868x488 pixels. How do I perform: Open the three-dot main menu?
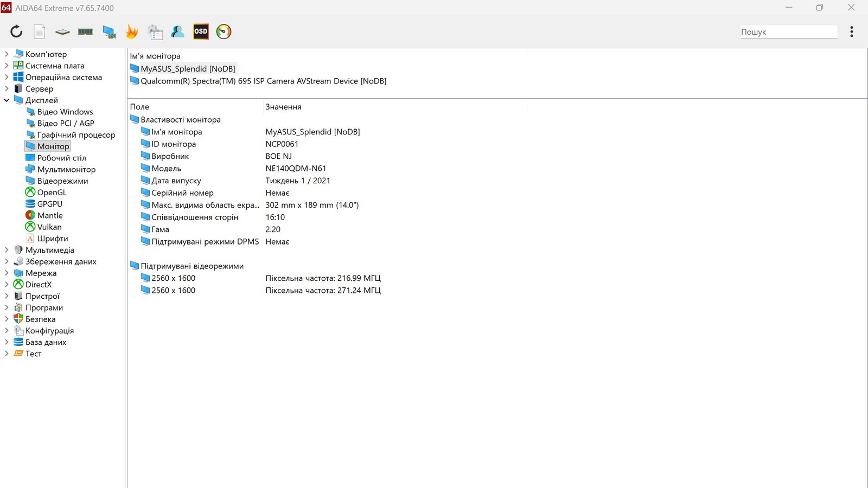852,31
